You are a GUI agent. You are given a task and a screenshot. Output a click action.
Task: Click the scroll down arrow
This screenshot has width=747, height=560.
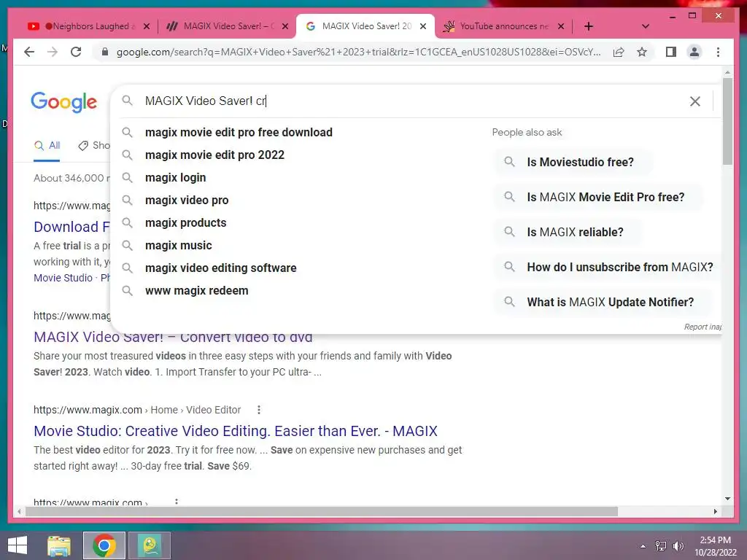coord(727,499)
